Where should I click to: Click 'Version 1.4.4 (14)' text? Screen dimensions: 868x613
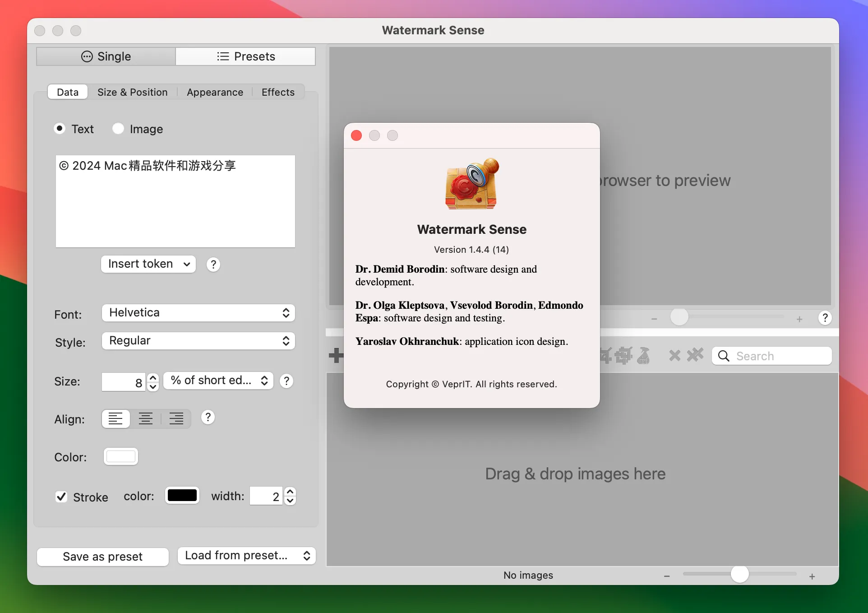(471, 250)
